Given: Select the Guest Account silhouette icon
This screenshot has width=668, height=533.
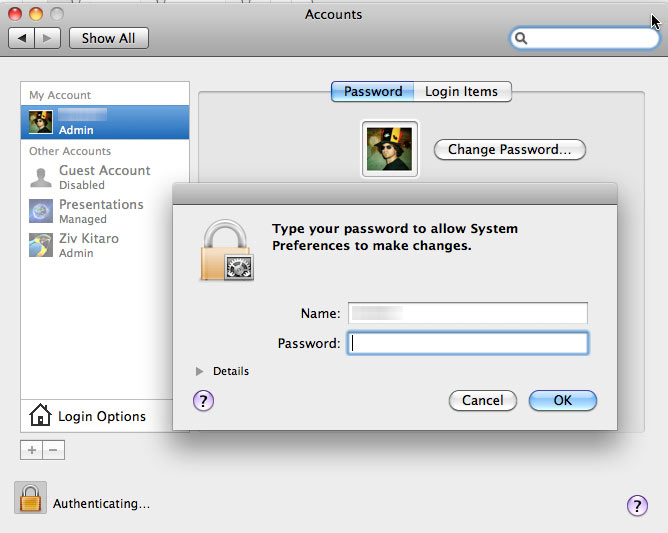Looking at the screenshot, I should click(x=41, y=177).
